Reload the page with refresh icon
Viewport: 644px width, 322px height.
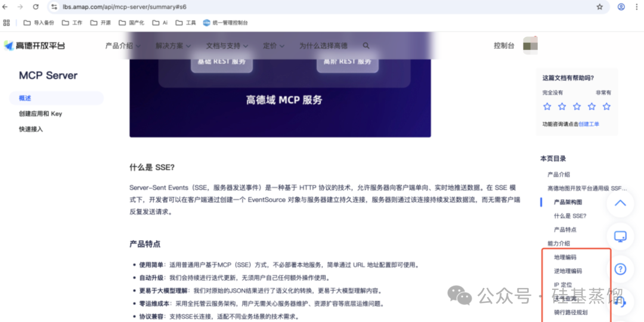coord(36,7)
